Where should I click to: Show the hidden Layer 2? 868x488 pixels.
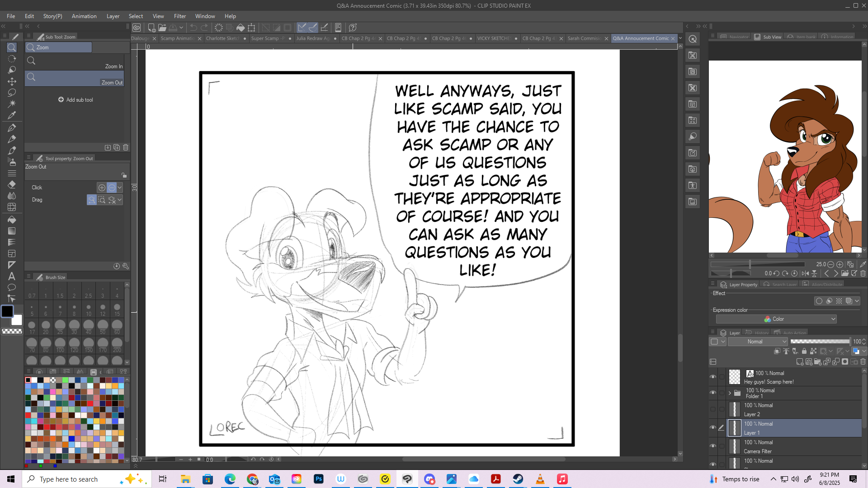(713, 409)
